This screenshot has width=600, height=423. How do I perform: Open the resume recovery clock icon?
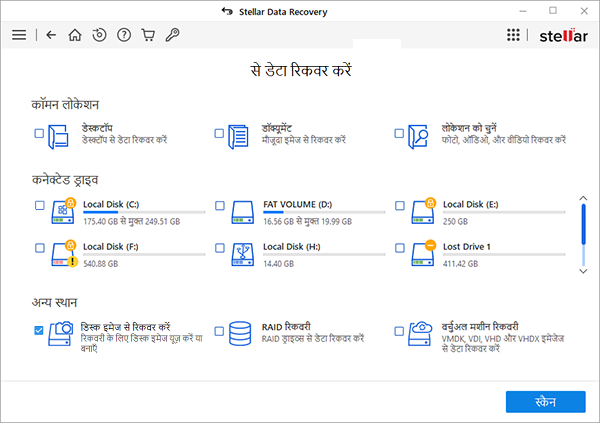(99, 35)
